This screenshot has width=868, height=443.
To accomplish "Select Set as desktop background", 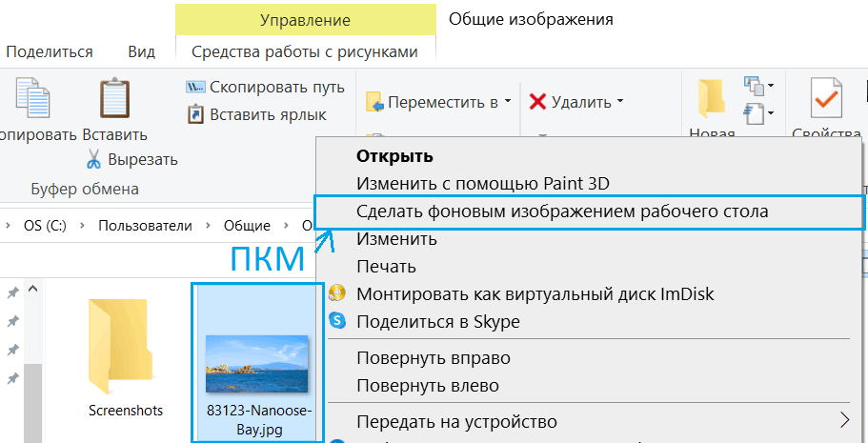I will 562,211.
